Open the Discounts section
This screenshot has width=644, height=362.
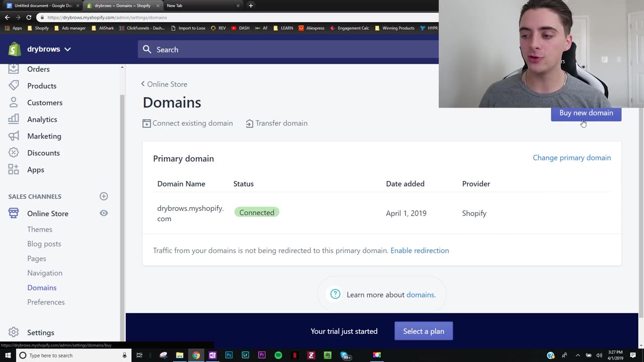(x=43, y=153)
